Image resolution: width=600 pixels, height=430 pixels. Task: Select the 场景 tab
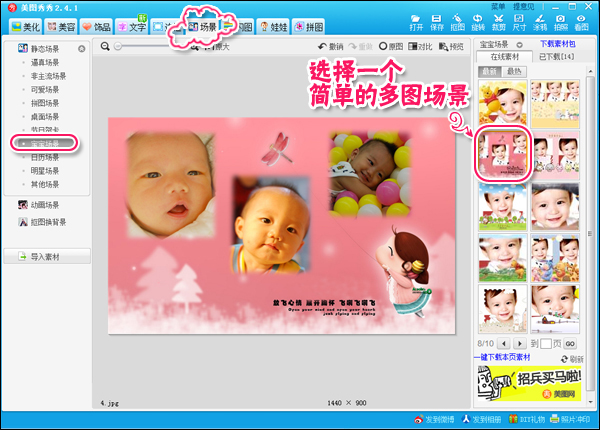(x=202, y=26)
